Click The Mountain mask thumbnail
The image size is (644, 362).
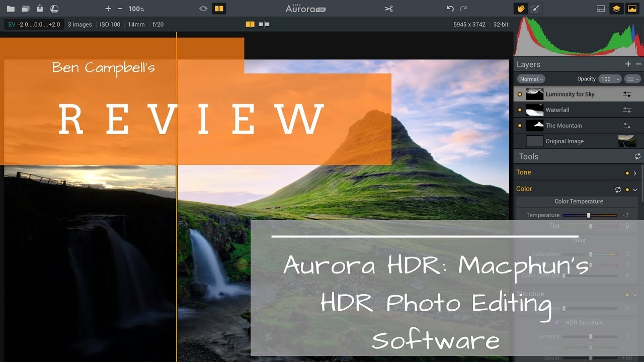click(x=534, y=125)
